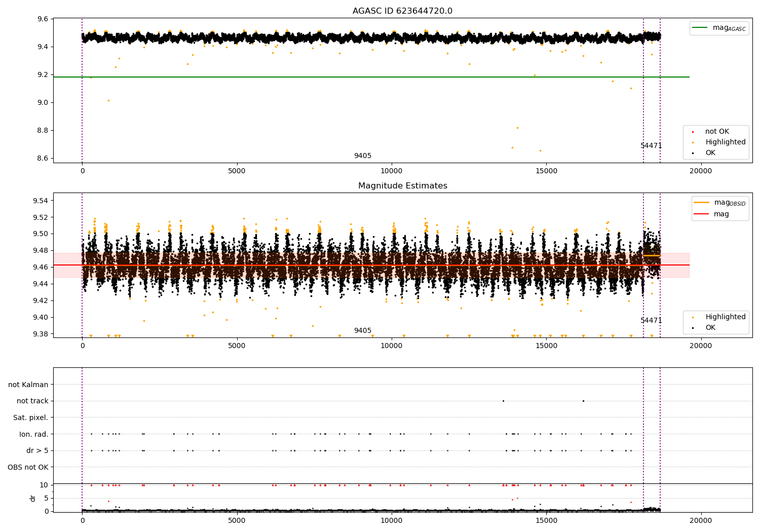
Task: Click the "Ion. rad." row label
Action: pos(34,434)
